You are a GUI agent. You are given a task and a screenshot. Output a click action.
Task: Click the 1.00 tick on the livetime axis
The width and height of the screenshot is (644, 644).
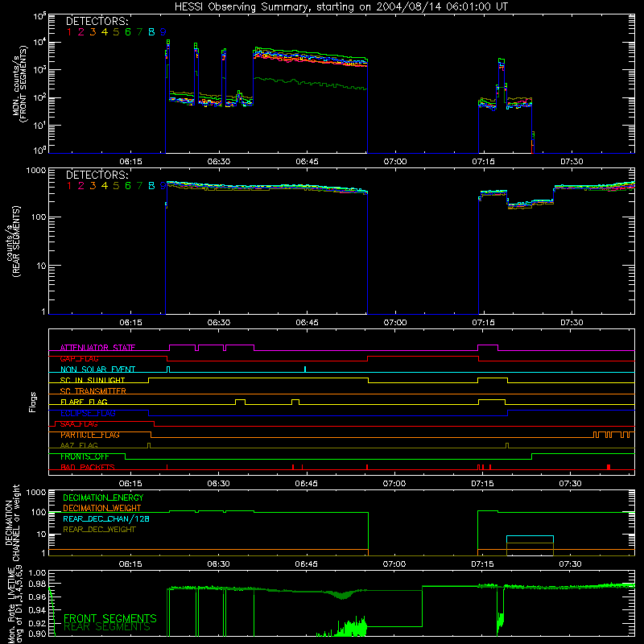click(37, 573)
